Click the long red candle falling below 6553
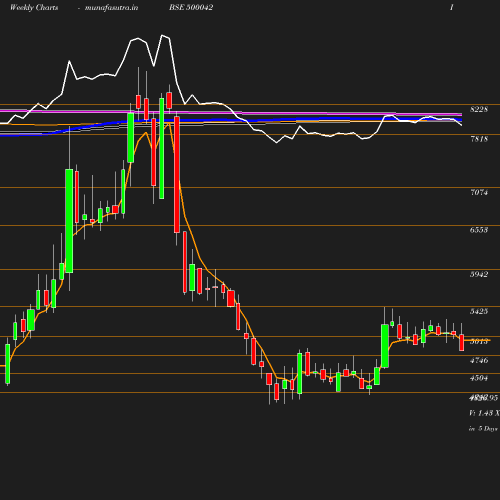 click(x=177, y=174)
